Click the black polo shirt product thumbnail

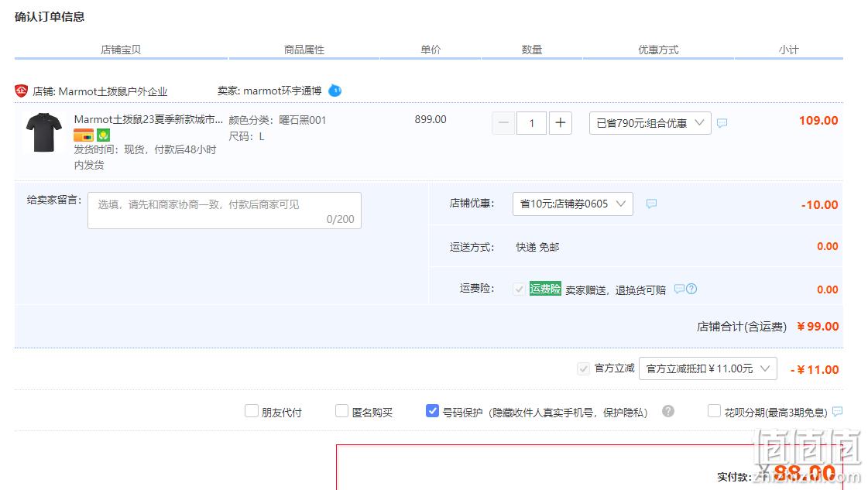point(43,132)
